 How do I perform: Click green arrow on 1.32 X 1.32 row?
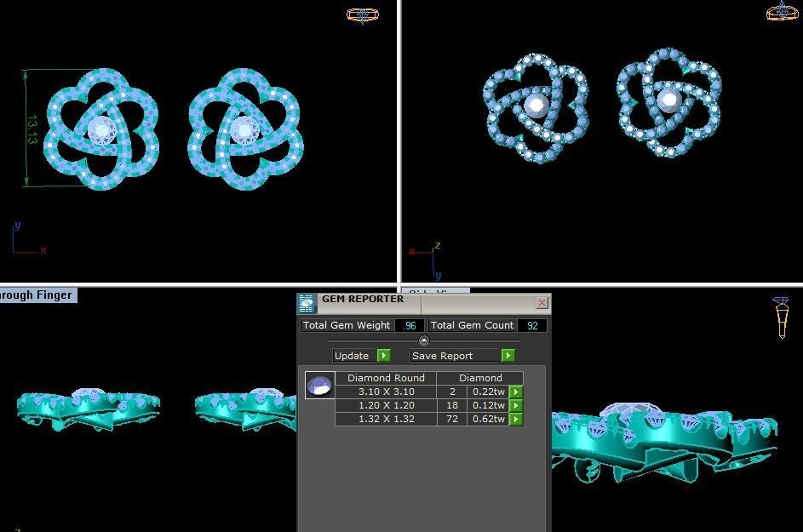[516, 419]
